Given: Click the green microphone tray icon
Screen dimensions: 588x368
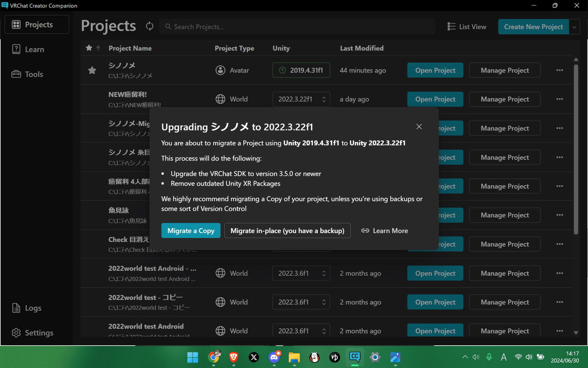Looking at the screenshot, I should [x=489, y=357].
